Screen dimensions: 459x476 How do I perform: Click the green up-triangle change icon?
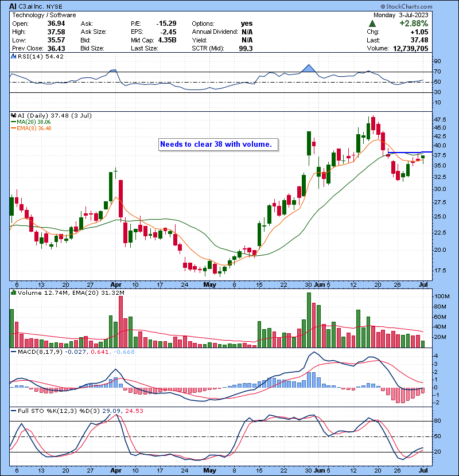tap(372, 24)
